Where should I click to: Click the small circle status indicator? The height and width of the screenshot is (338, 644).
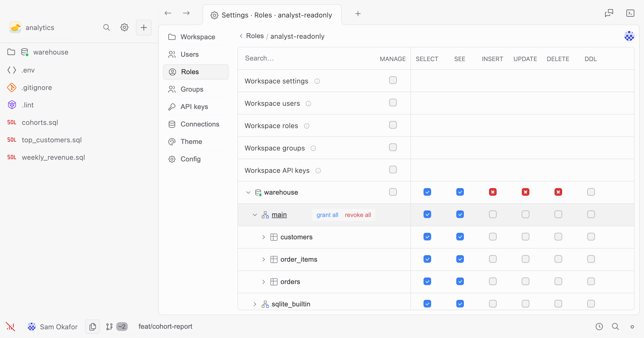coord(632,327)
